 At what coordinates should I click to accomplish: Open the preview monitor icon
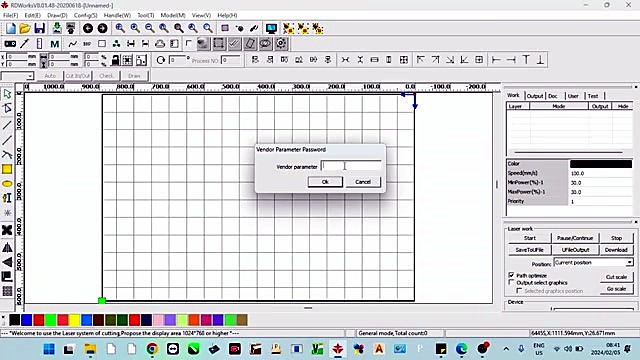pos(271,28)
